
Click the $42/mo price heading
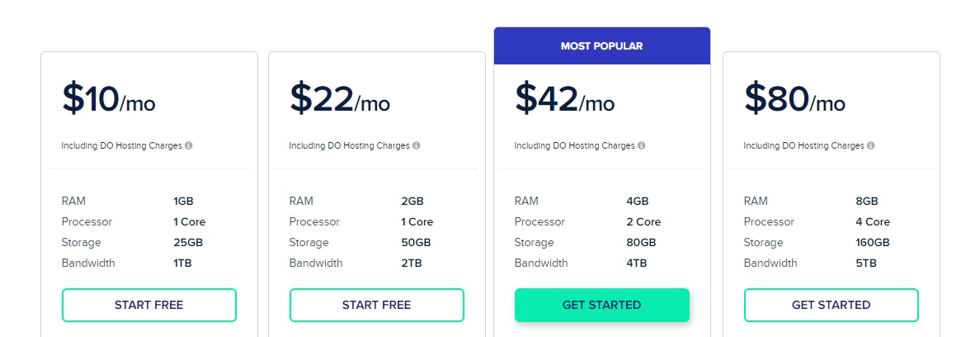pos(564,99)
